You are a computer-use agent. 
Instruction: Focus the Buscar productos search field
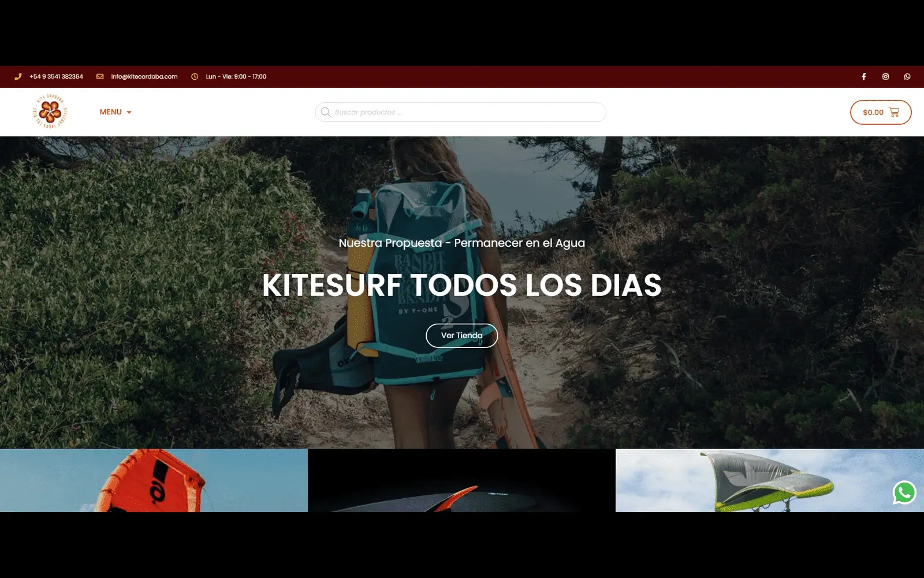pos(460,112)
